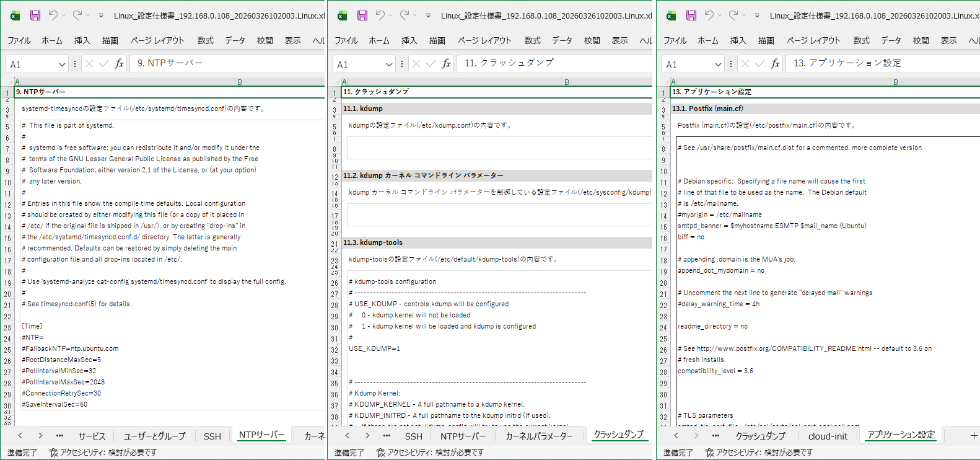Viewport: 980px width, 460px height.
Task: Add new sheet with the plus icon
Action: coord(973,436)
